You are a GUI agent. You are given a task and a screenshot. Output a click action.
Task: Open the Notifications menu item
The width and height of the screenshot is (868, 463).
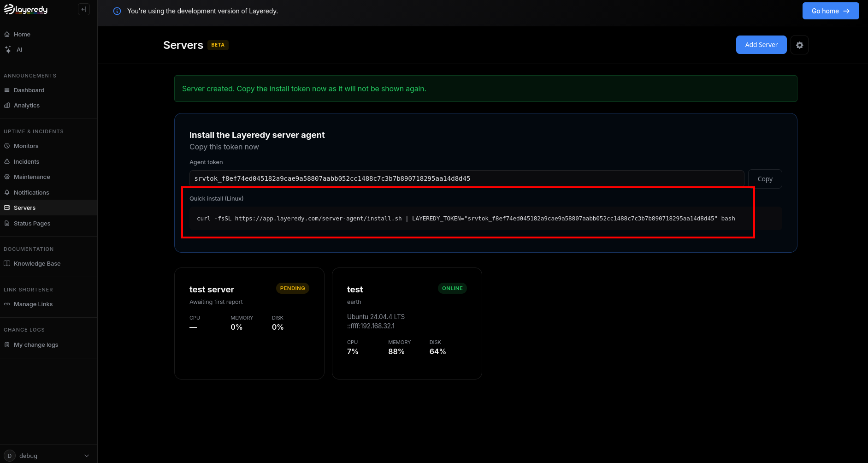click(48, 192)
